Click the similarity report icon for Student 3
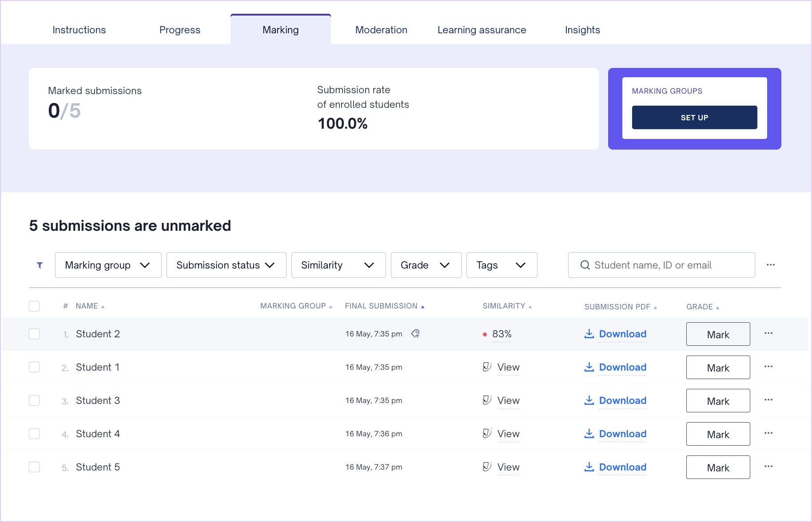812x522 pixels. coord(487,400)
